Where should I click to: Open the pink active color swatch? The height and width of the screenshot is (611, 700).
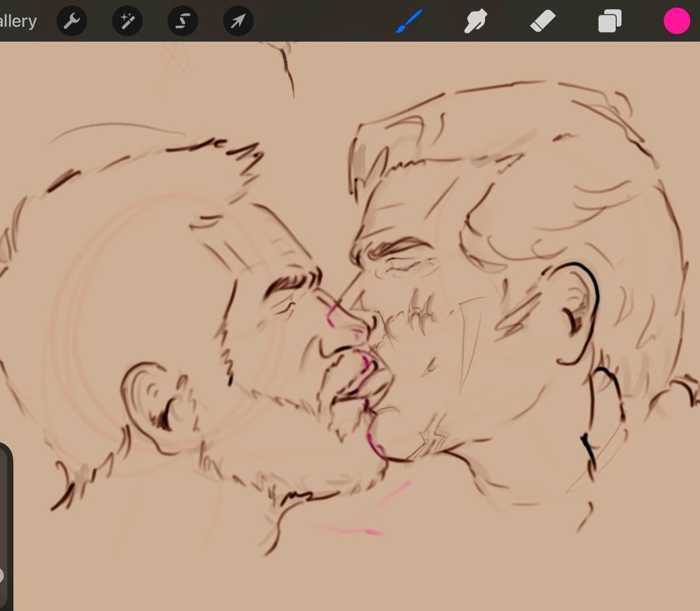[x=677, y=21]
